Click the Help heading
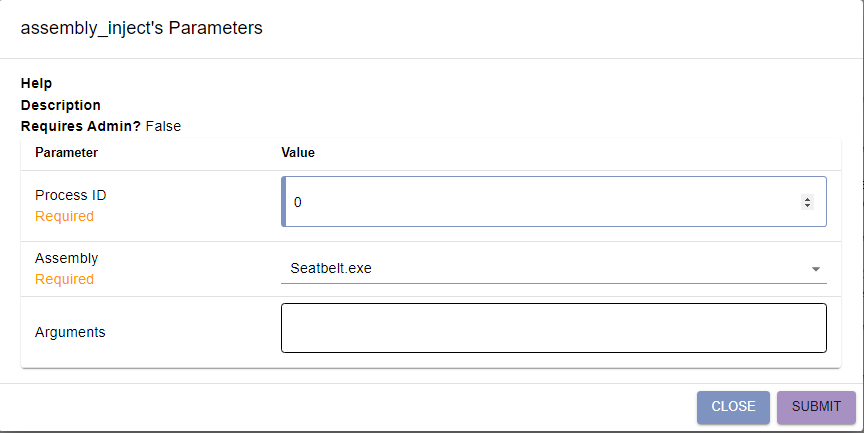 tap(36, 83)
